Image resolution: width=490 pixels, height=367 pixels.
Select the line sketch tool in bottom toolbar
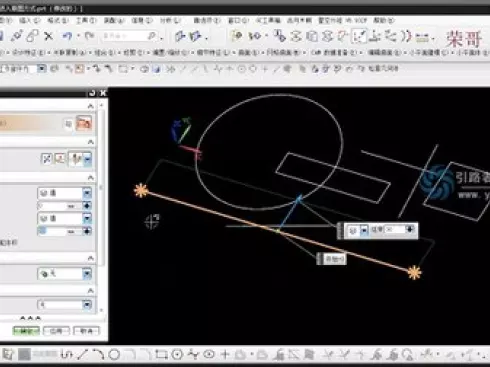[82, 355]
